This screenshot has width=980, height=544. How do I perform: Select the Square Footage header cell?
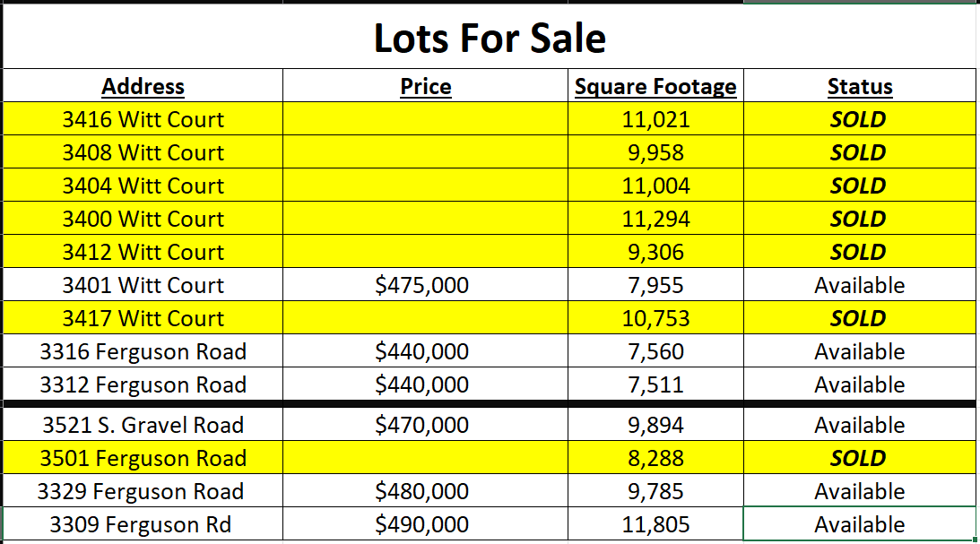[x=655, y=85]
